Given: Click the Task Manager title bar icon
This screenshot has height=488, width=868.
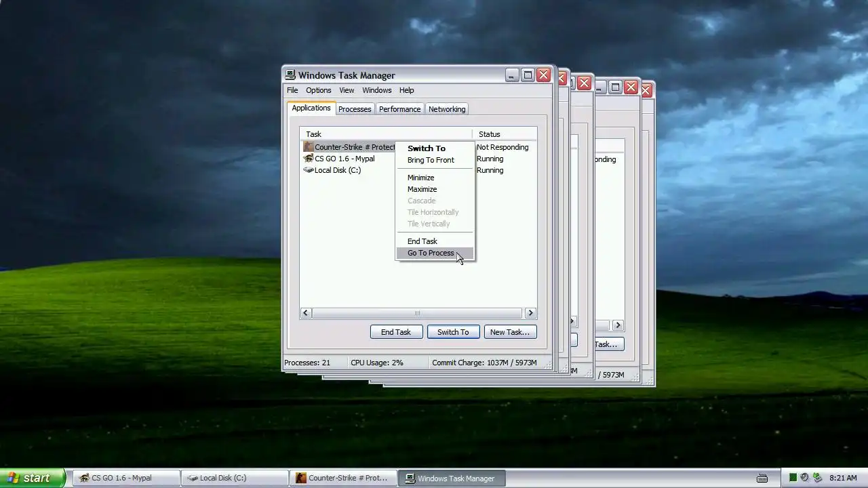Looking at the screenshot, I should [290, 75].
